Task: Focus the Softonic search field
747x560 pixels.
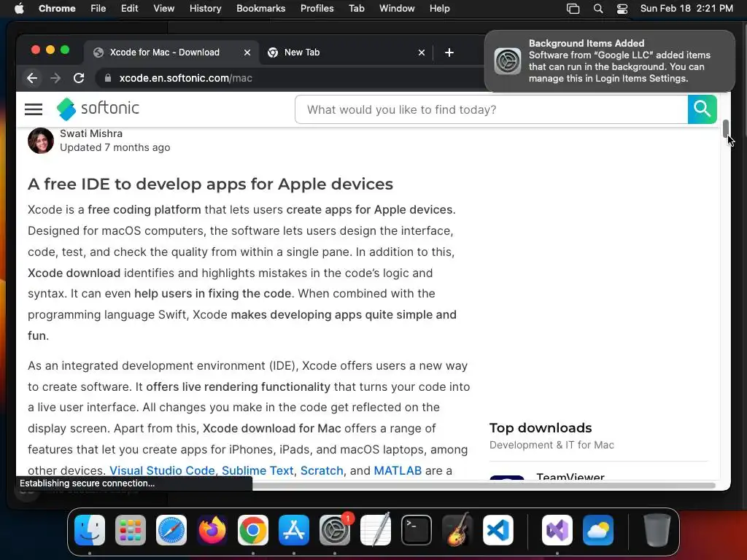Action: pos(491,109)
